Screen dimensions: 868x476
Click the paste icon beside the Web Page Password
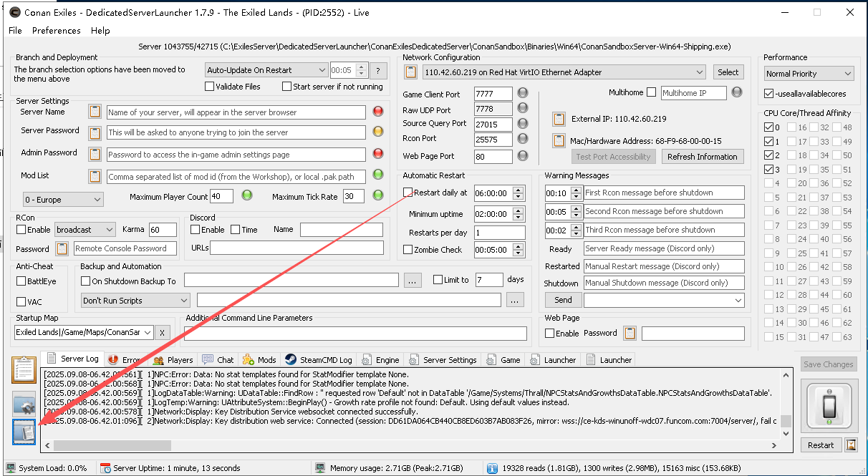[x=630, y=333]
